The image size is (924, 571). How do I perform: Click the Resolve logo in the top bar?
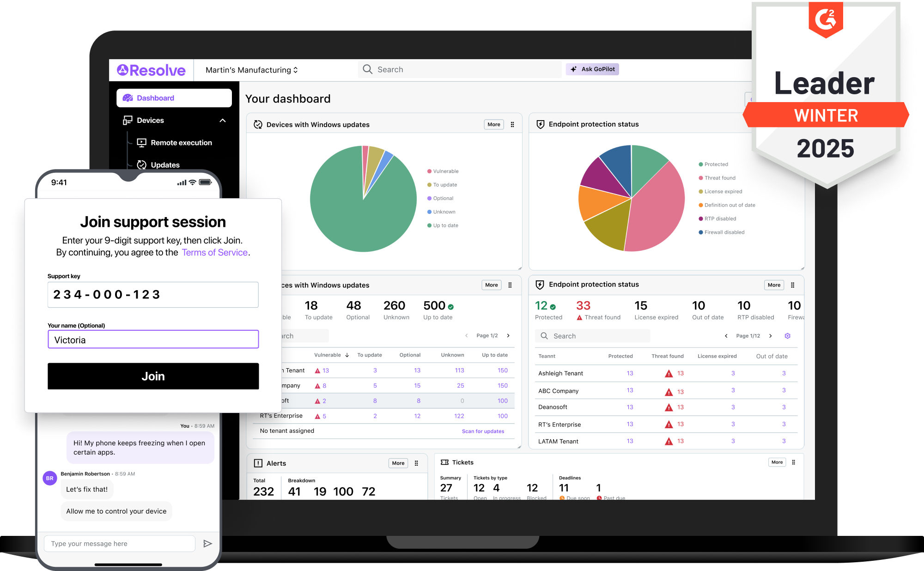click(151, 70)
